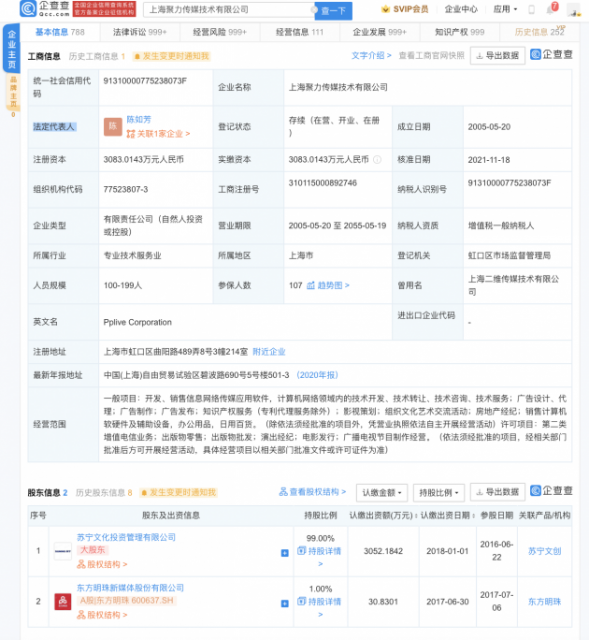This screenshot has height=640, width=589.
Task: Open 企业中心 in header
Action: [461, 9]
